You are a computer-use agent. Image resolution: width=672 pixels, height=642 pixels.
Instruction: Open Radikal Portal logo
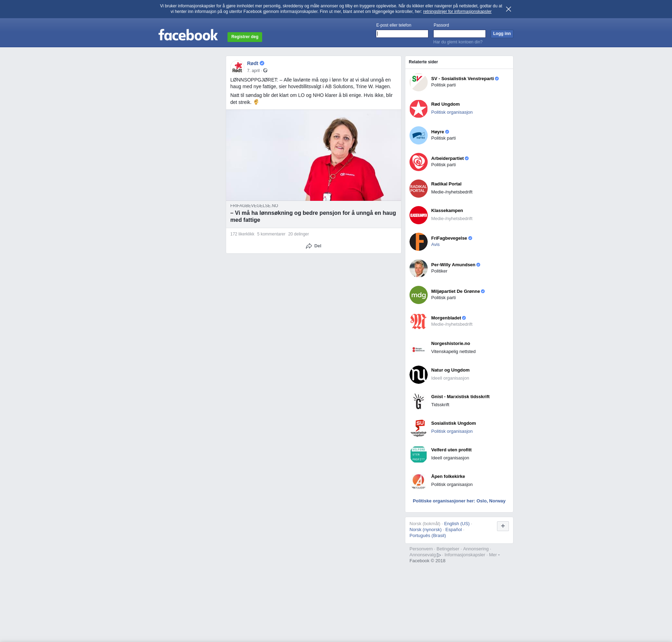pos(419,189)
